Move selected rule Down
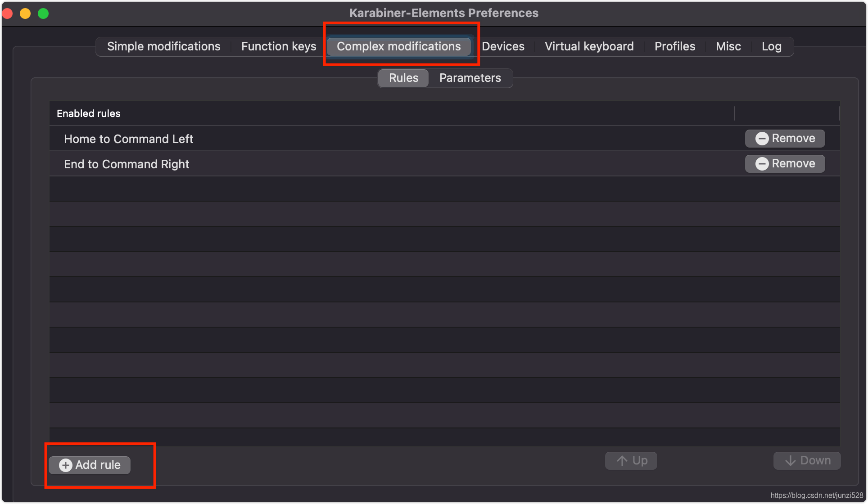Screen dimensions: 868x504 pyautogui.click(x=807, y=460)
